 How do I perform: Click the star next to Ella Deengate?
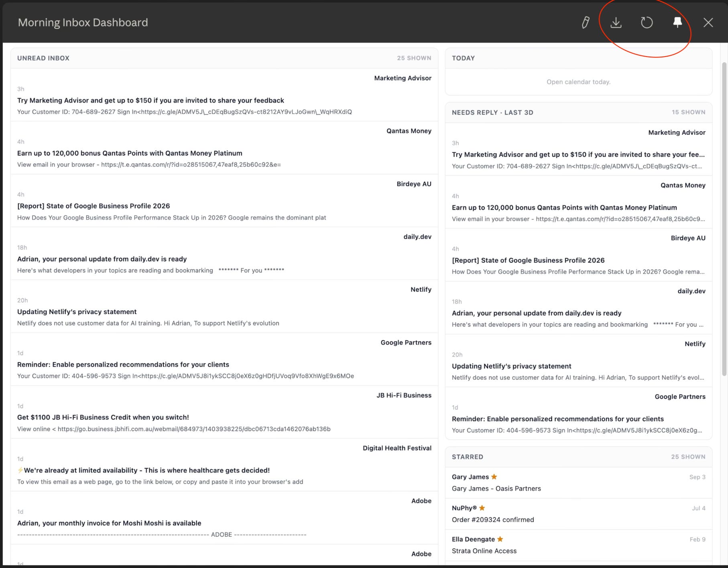500,539
